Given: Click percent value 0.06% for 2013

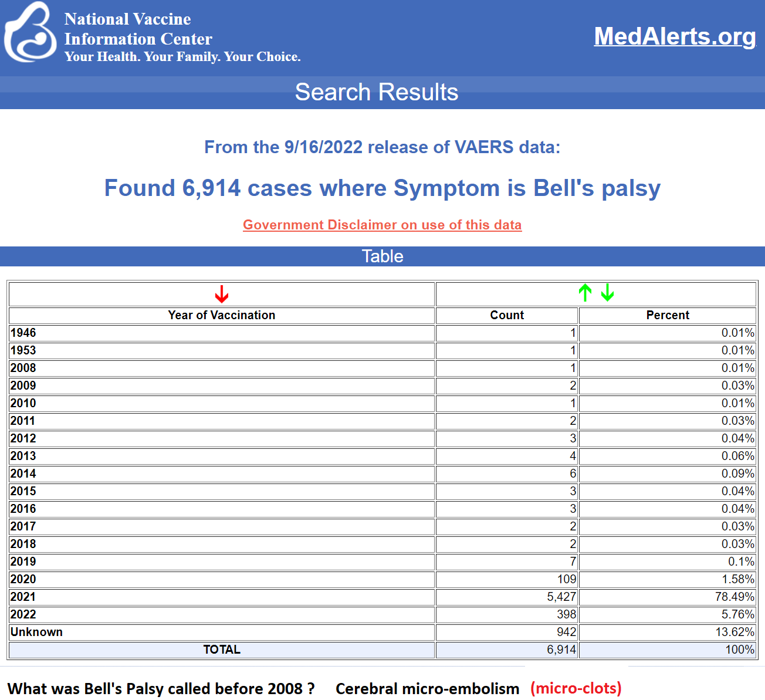Looking at the screenshot, I should (x=738, y=456).
